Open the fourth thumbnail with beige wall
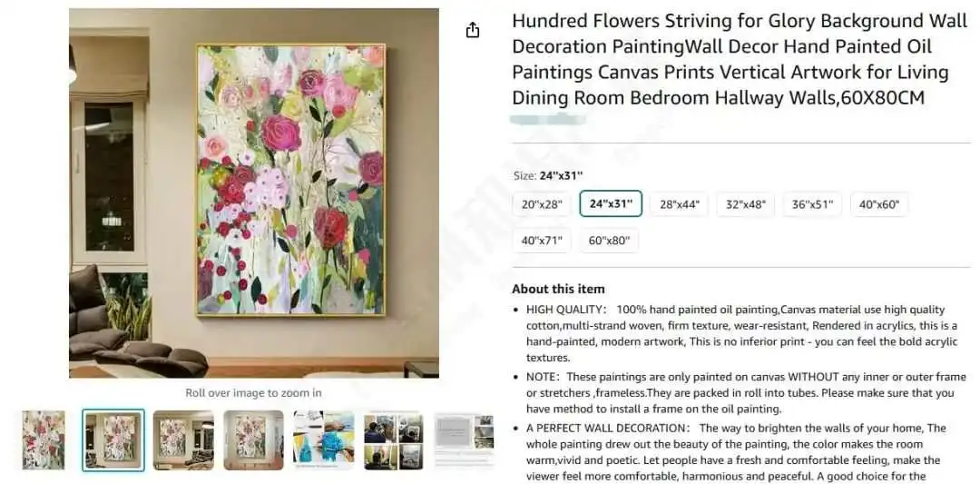Screen dimensions: 980x484 click(254, 440)
